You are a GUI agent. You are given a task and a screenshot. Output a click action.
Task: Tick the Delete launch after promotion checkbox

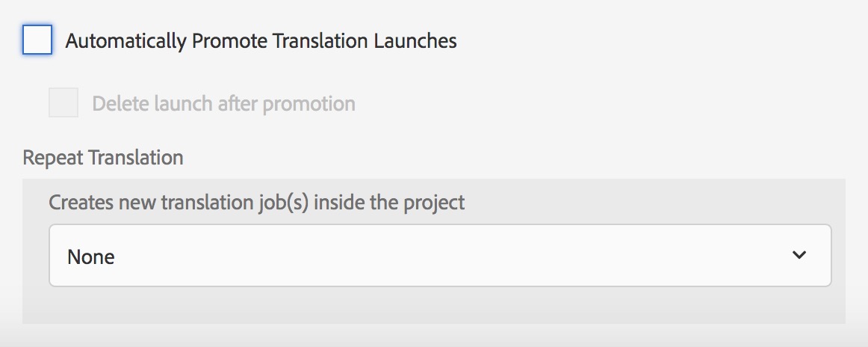(x=63, y=102)
